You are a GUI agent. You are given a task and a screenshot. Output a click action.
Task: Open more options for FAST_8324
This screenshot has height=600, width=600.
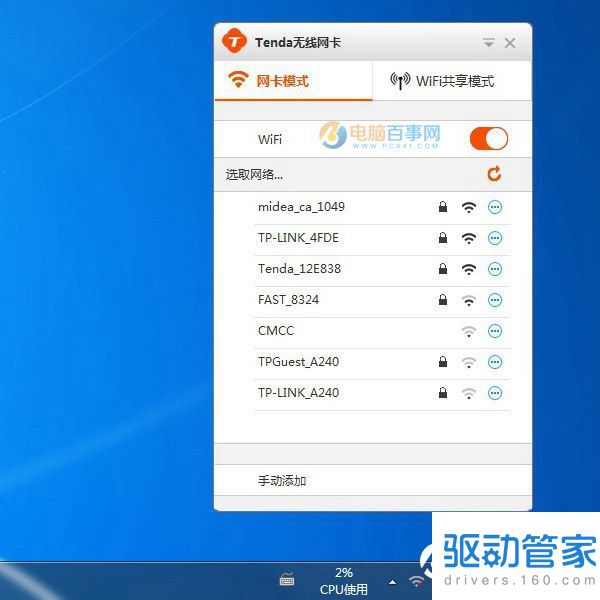495,300
